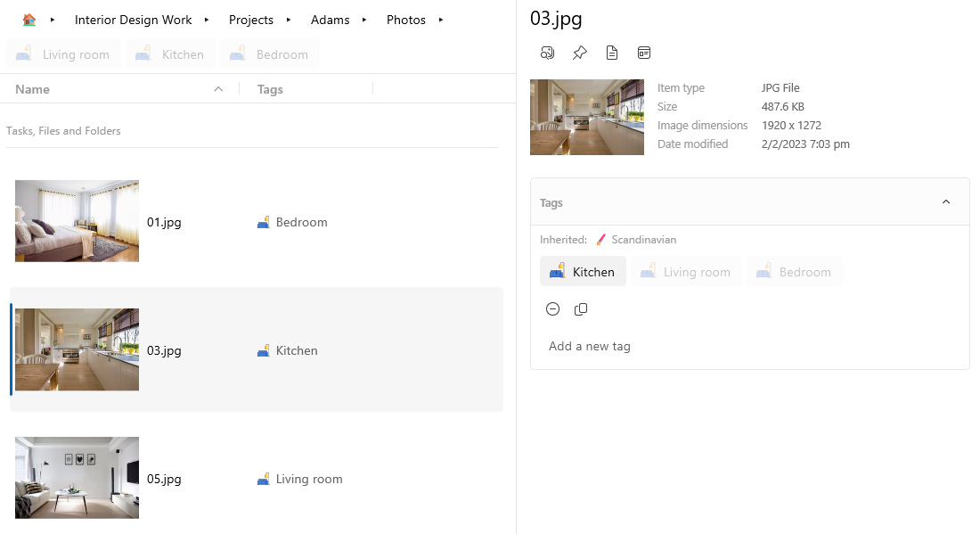Click the home icon in the breadcrumb
The width and height of the screenshot is (980, 534).
coord(29,20)
